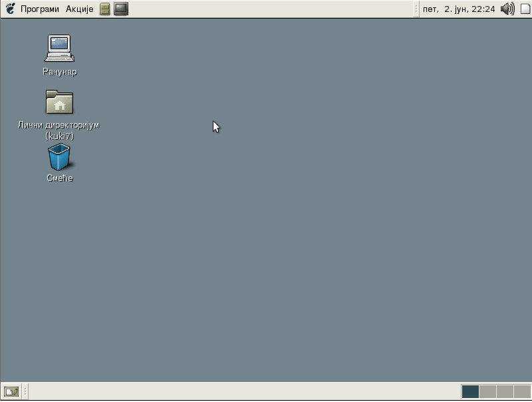The height and width of the screenshot is (402, 532).
Task: Click the Смеће label text
Action: tap(60, 178)
